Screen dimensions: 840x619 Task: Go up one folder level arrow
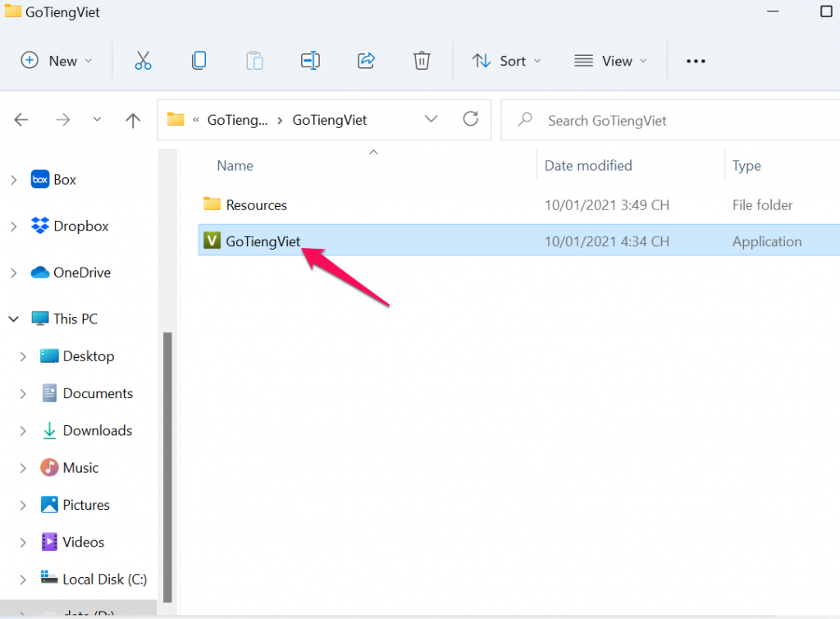point(133,120)
